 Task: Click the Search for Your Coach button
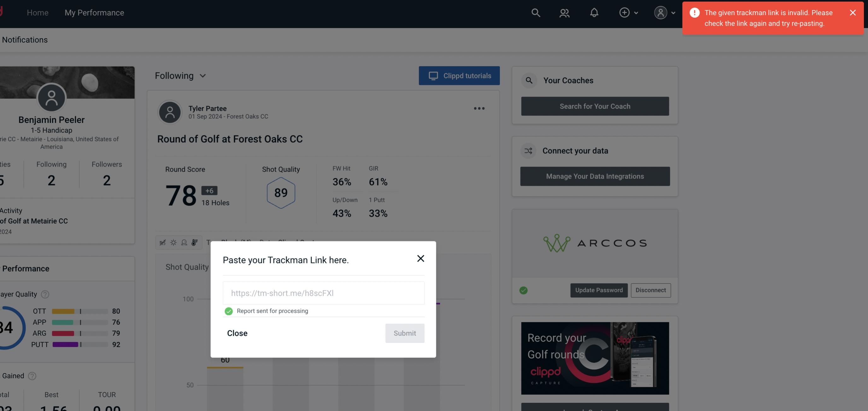point(595,106)
